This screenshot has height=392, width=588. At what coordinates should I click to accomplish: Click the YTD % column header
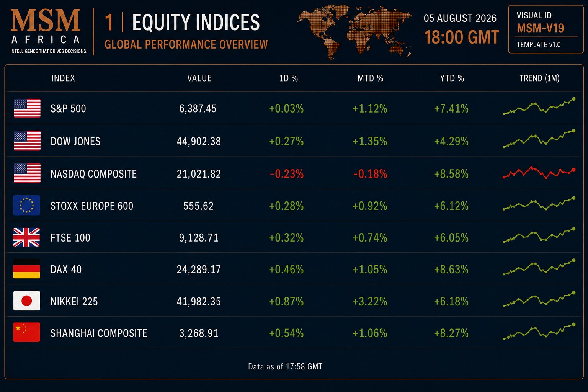452,78
